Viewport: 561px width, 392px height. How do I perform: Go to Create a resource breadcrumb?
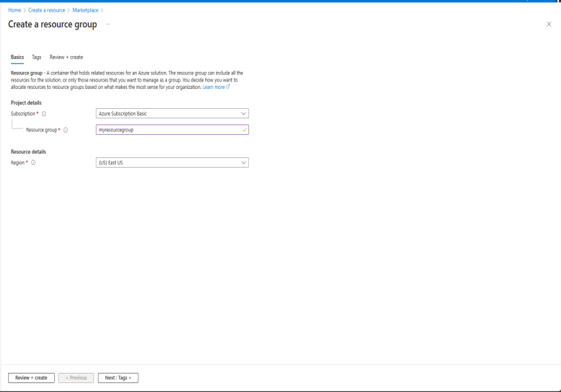coord(47,10)
